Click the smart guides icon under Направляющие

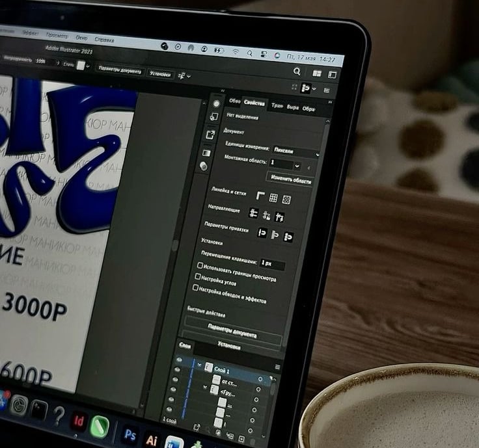[279, 217]
